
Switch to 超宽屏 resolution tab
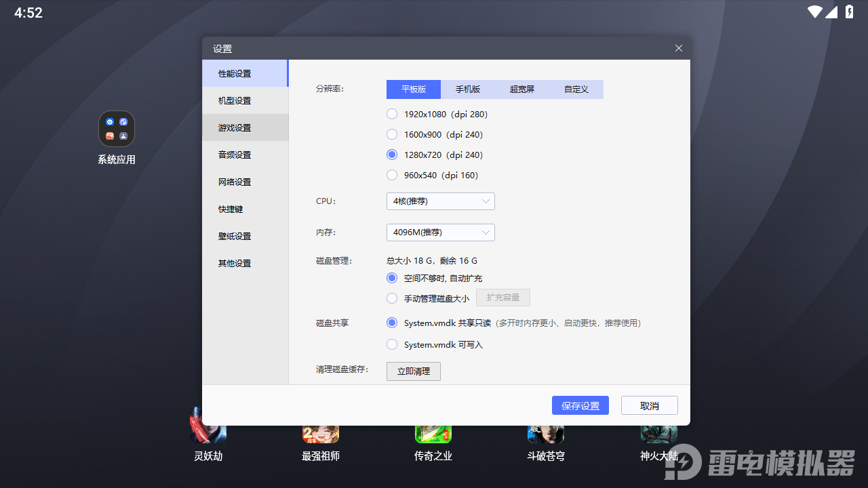pos(522,89)
